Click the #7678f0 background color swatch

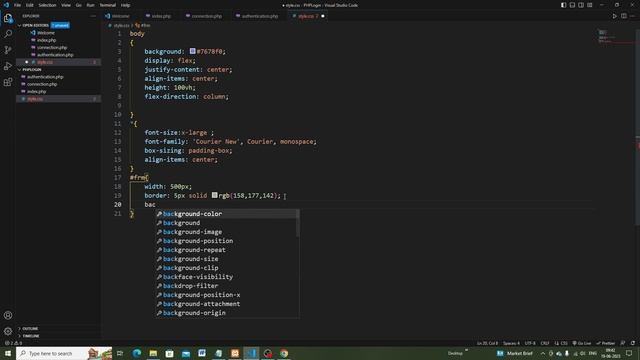(x=192, y=51)
